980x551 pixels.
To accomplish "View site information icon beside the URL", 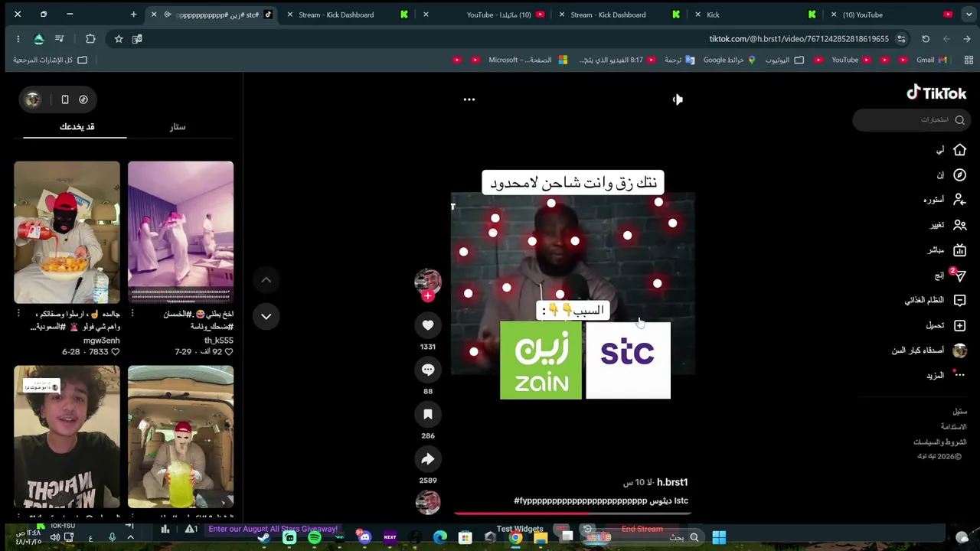I will click(901, 39).
